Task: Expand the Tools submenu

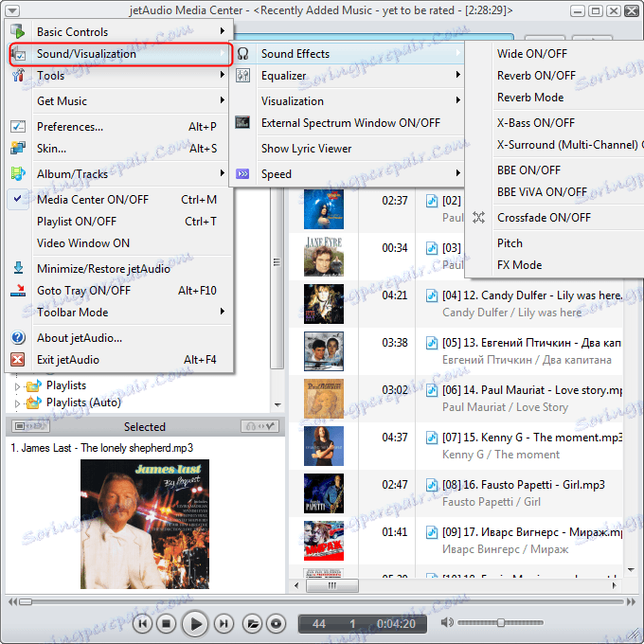Action: 223,75
